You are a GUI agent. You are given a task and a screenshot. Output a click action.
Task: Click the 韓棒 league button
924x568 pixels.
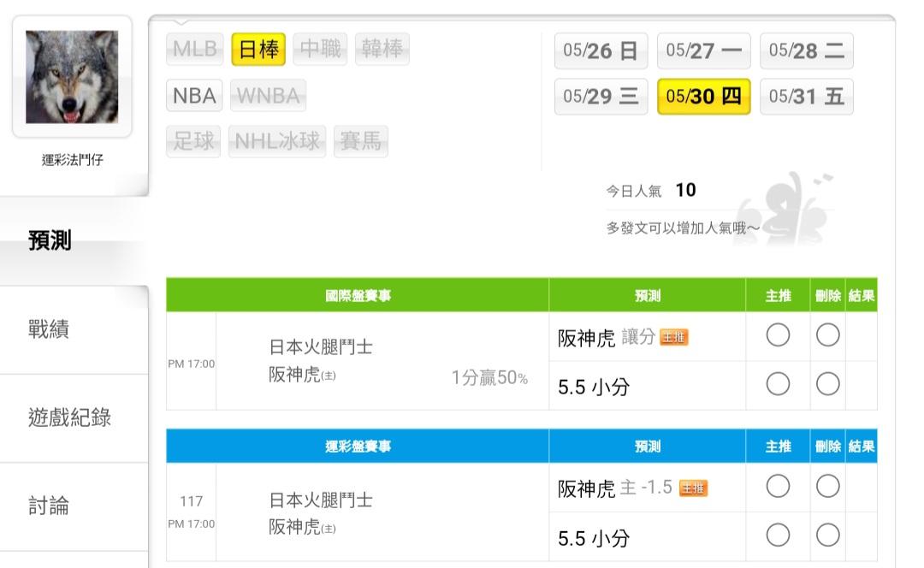click(382, 50)
